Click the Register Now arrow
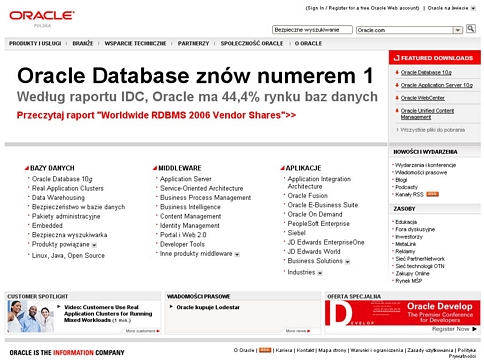 coord(474,329)
